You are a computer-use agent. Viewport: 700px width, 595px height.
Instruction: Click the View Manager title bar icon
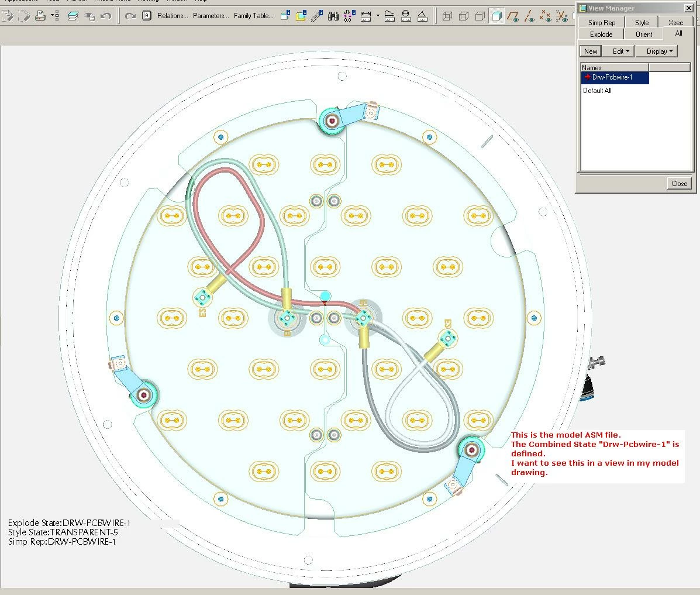582,8
